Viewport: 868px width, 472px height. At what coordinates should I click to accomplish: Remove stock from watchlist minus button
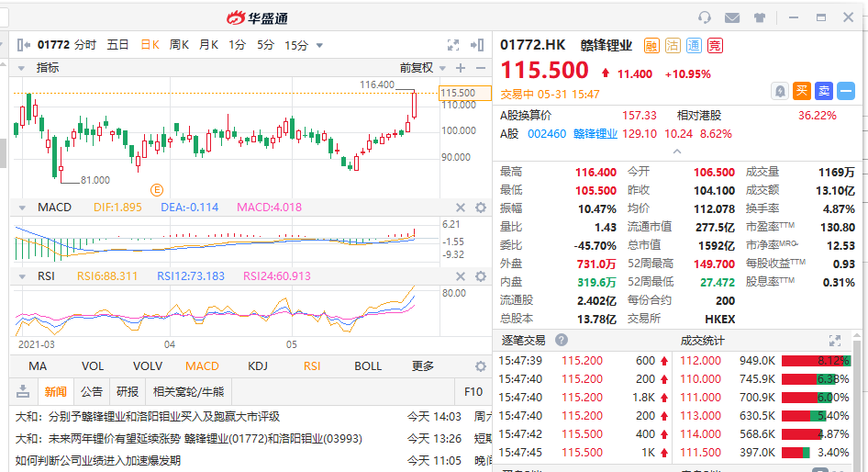coord(846,91)
